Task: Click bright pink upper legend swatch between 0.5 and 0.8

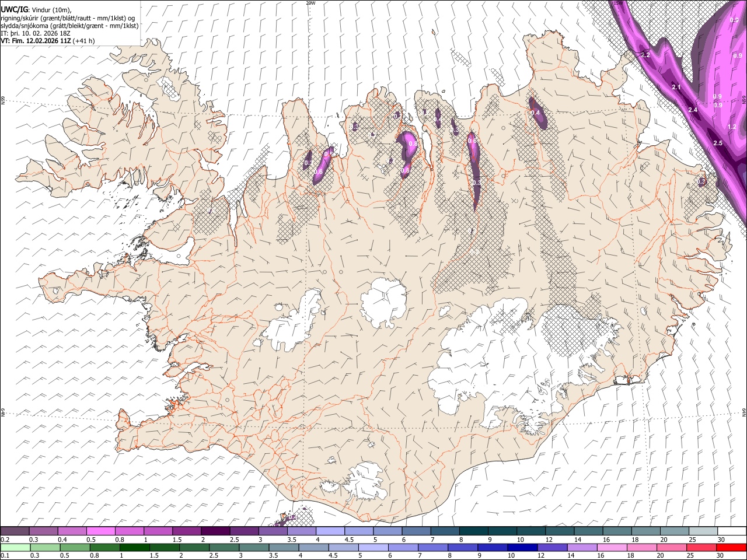Action: pyautogui.click(x=100, y=531)
